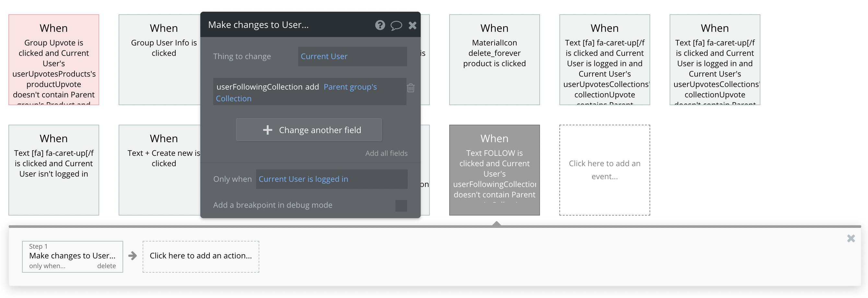Screen dimensions: 868x298
Task: Select the Group Upvote is clicked event
Action: pos(53,59)
